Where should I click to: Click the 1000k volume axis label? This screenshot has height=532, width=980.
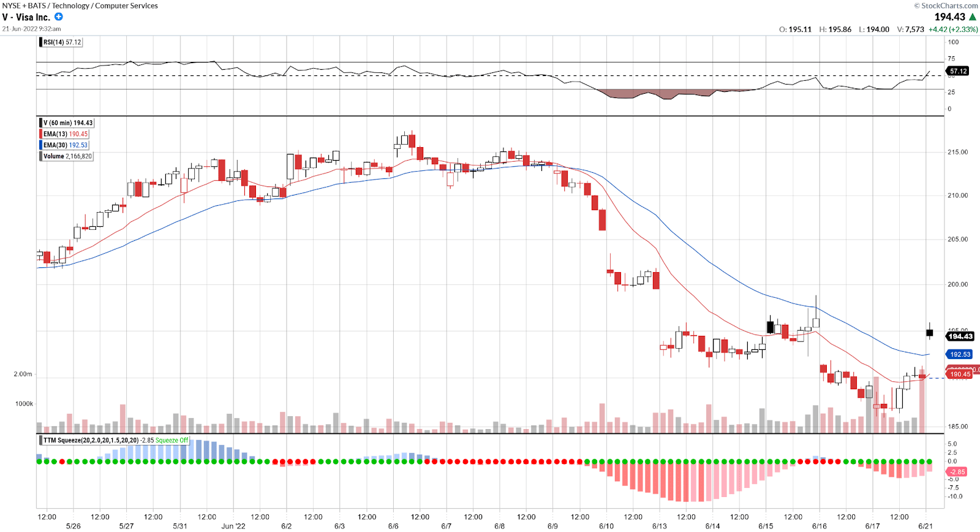coord(24,404)
